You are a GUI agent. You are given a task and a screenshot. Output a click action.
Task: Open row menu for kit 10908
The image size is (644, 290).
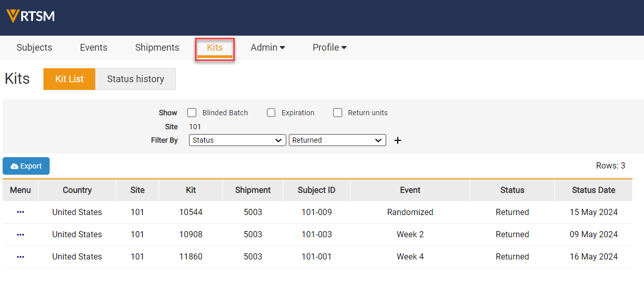pos(20,234)
